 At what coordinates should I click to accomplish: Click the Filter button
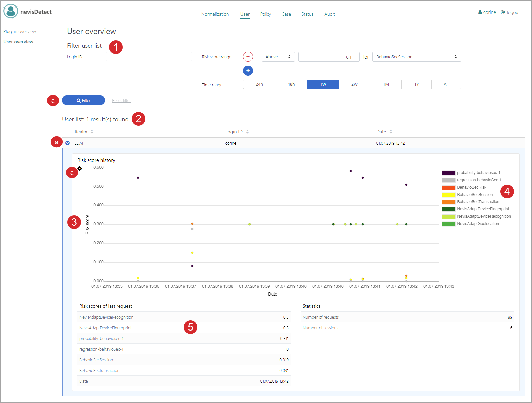point(84,100)
